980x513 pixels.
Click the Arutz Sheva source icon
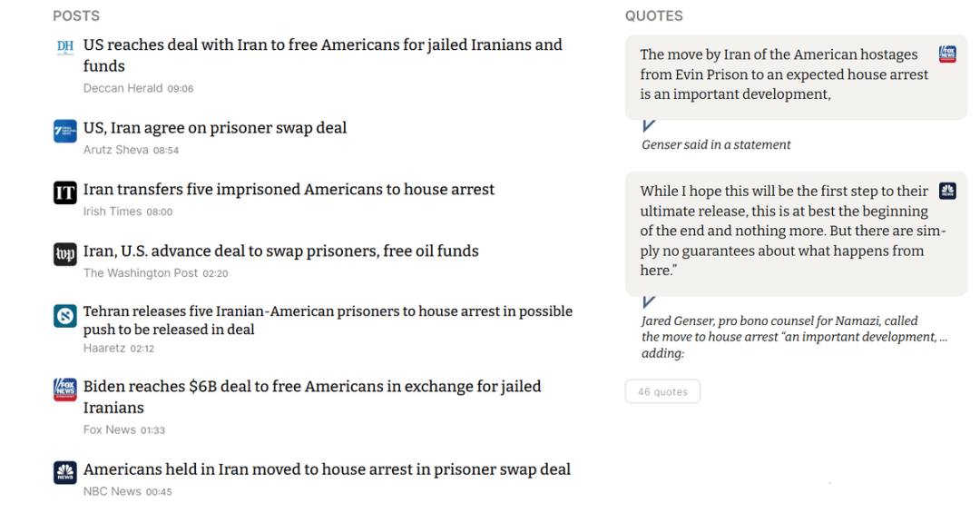click(x=64, y=131)
